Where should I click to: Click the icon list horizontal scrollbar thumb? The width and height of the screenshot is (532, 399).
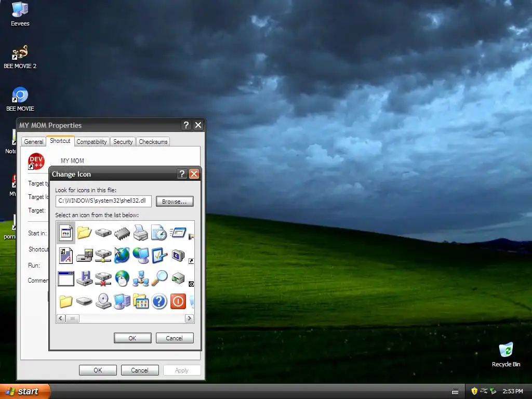(x=72, y=318)
